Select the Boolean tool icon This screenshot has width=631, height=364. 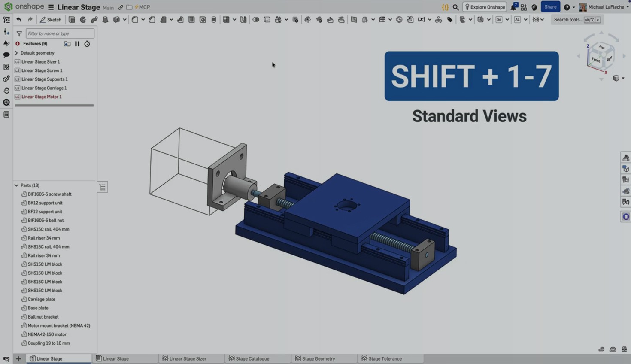coord(255,20)
